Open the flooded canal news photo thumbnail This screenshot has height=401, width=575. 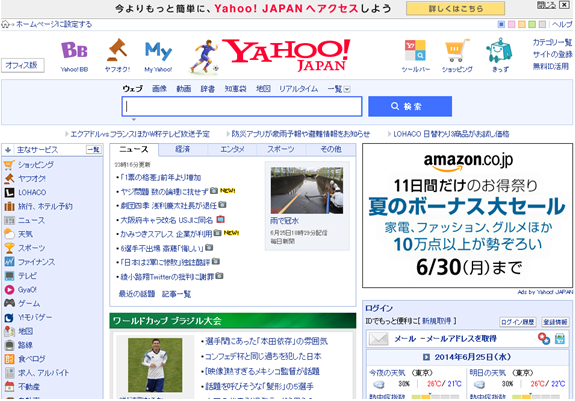point(307,191)
